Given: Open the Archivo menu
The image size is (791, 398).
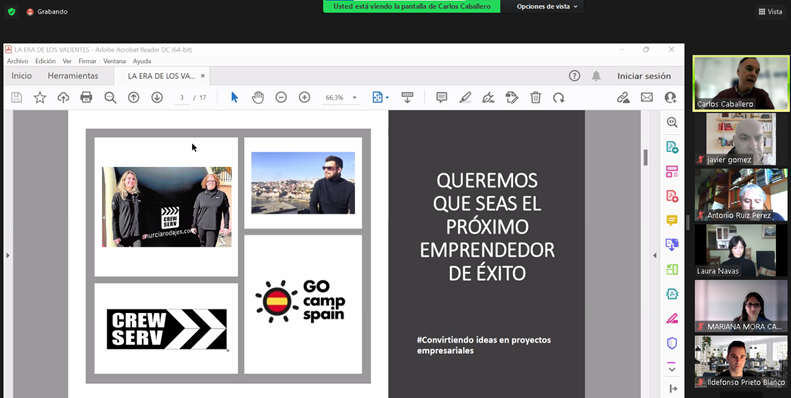Looking at the screenshot, I should click(18, 61).
